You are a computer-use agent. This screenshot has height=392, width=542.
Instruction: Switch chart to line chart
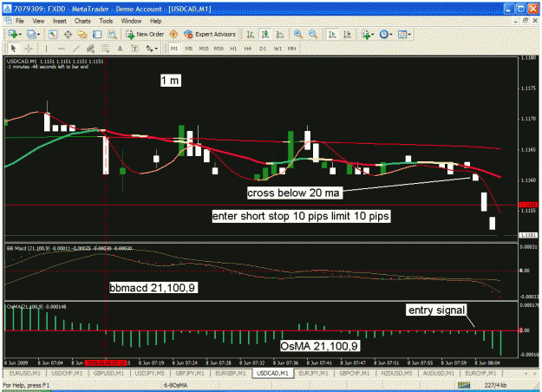click(280, 34)
